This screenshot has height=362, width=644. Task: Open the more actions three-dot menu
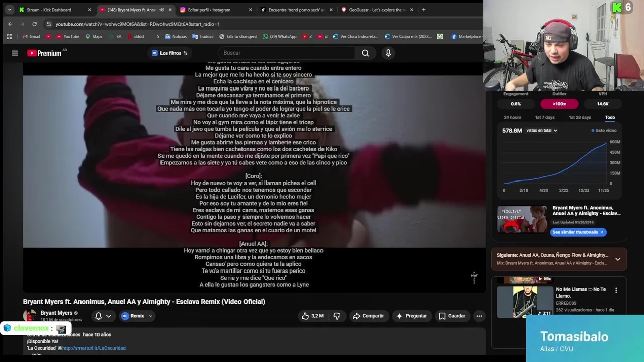(x=479, y=316)
